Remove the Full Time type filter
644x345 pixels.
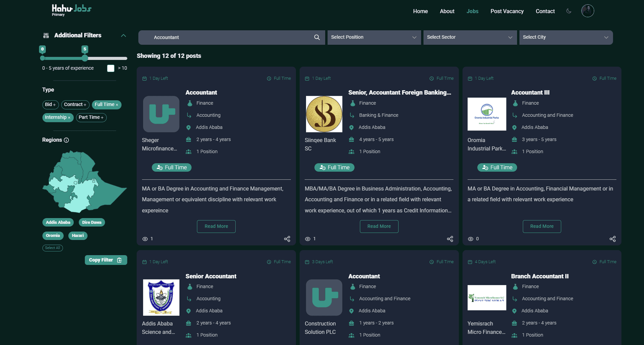point(106,104)
